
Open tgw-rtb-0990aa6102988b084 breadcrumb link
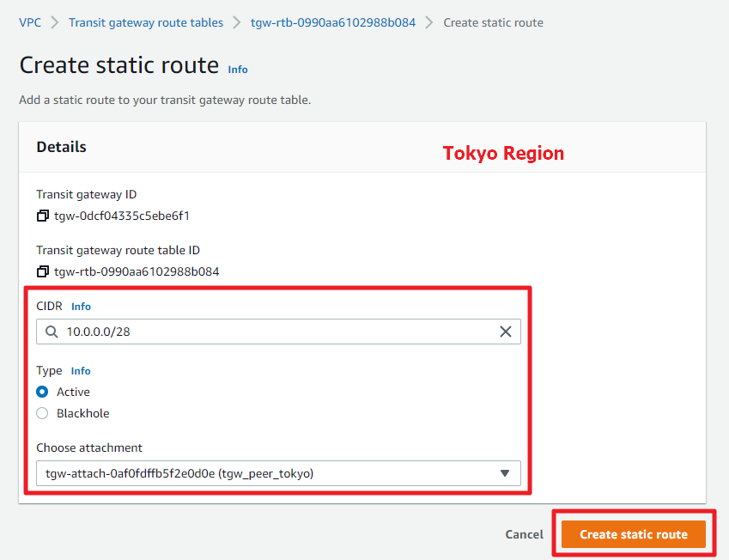(x=333, y=22)
